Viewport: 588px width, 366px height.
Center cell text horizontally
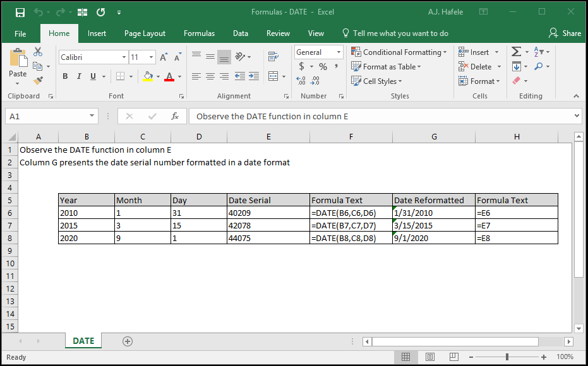[210, 76]
